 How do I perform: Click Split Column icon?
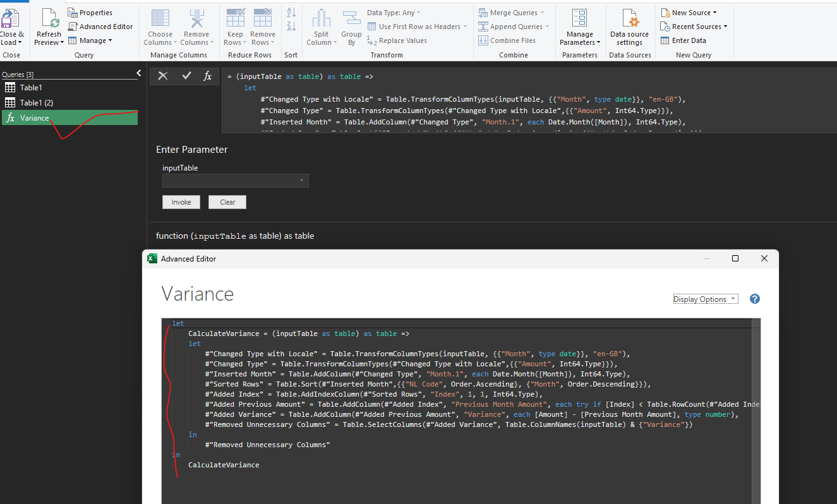pyautogui.click(x=322, y=19)
